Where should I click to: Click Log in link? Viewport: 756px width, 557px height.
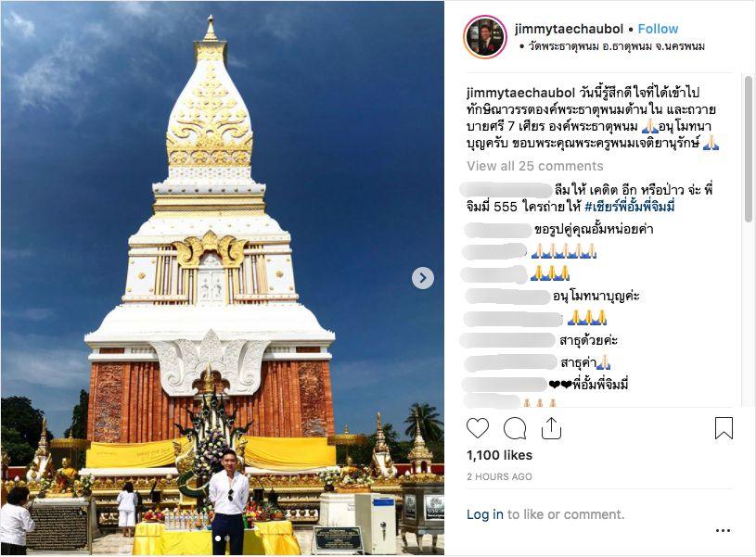484,514
